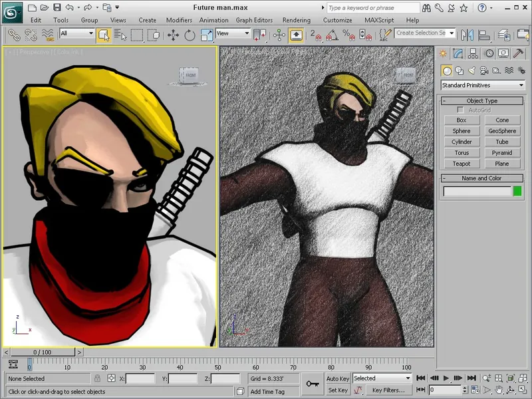Open the Standard Primitives dropdown

click(483, 85)
